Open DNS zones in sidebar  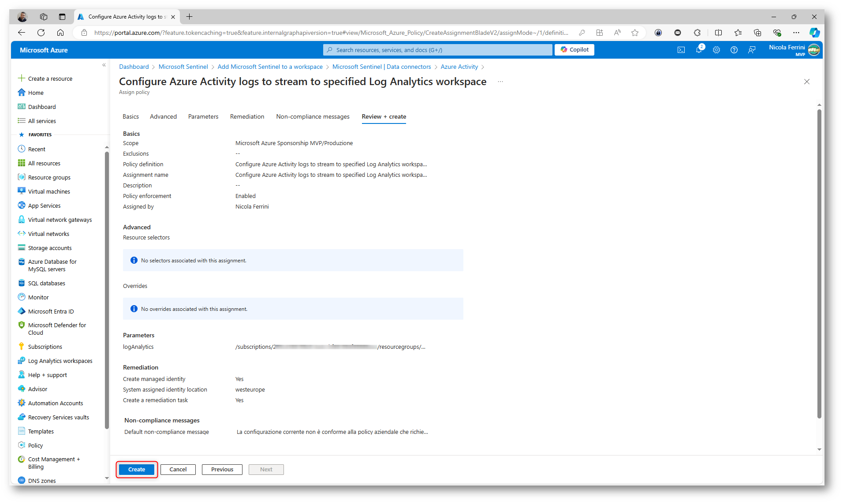tap(37, 481)
